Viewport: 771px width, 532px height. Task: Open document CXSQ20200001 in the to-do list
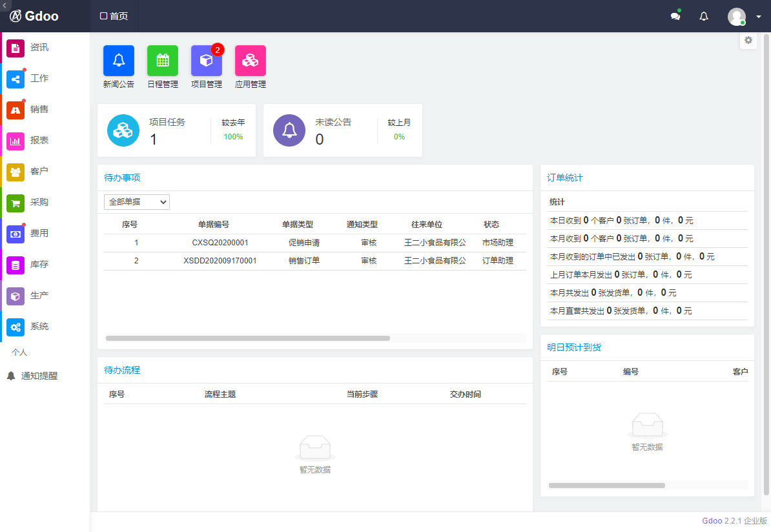220,243
